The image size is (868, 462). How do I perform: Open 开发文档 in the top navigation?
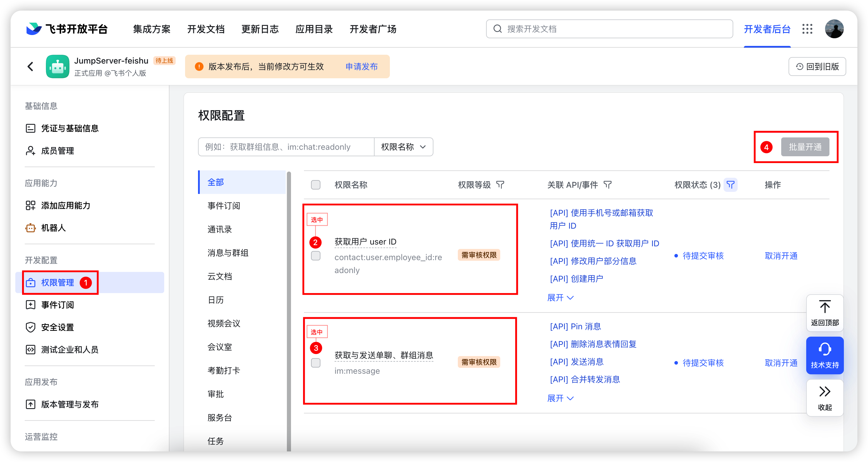click(206, 29)
